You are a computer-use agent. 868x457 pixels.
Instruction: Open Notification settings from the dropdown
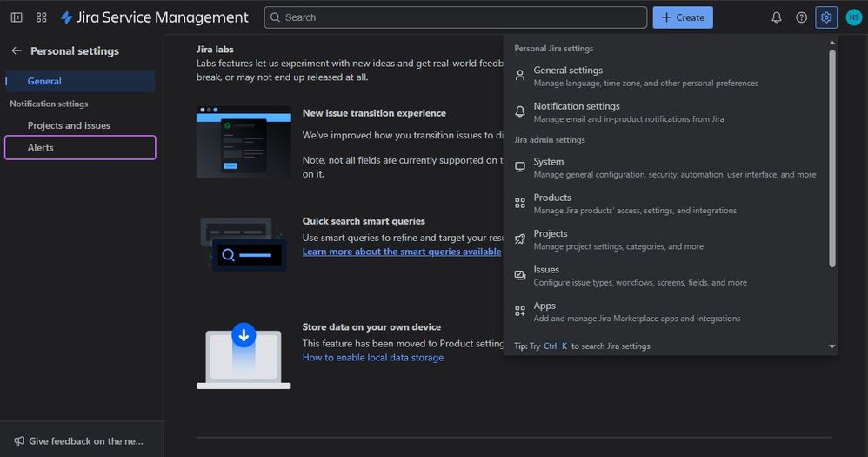[x=666, y=112]
